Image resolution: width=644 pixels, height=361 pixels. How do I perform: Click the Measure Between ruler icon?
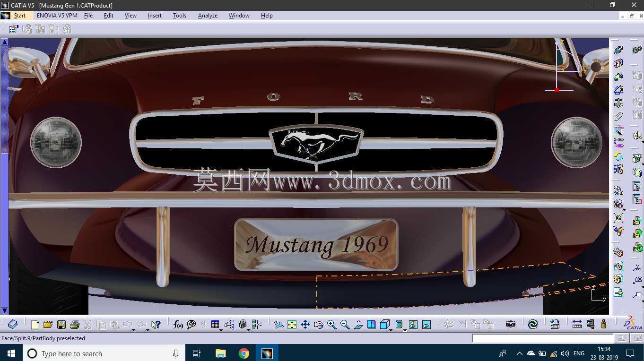pos(577,324)
